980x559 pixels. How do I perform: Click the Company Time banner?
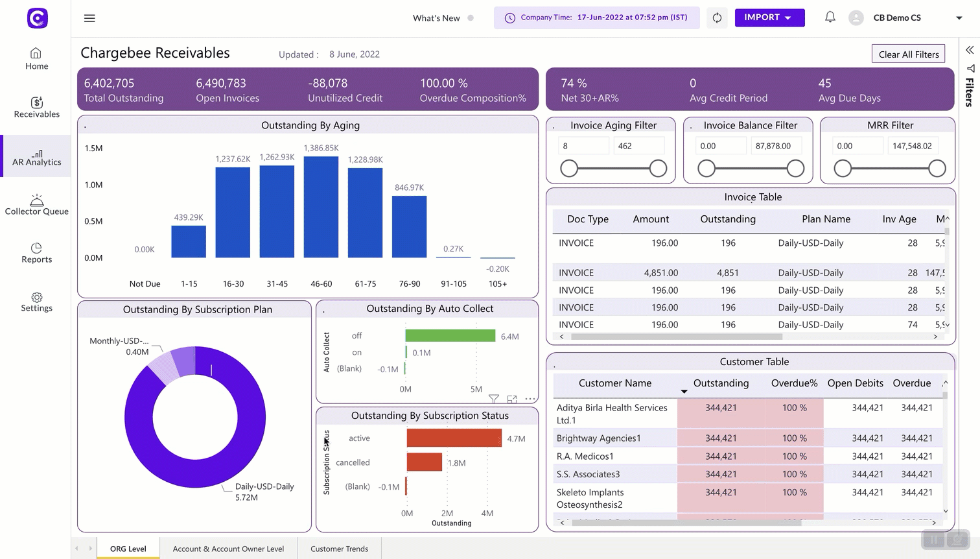coord(597,18)
